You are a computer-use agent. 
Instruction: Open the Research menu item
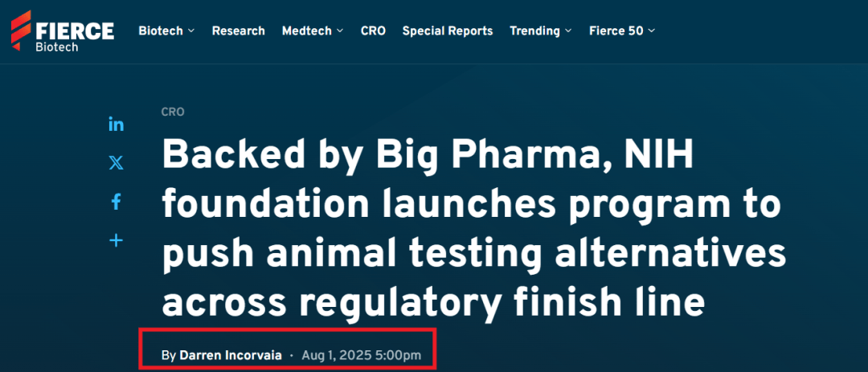point(238,31)
